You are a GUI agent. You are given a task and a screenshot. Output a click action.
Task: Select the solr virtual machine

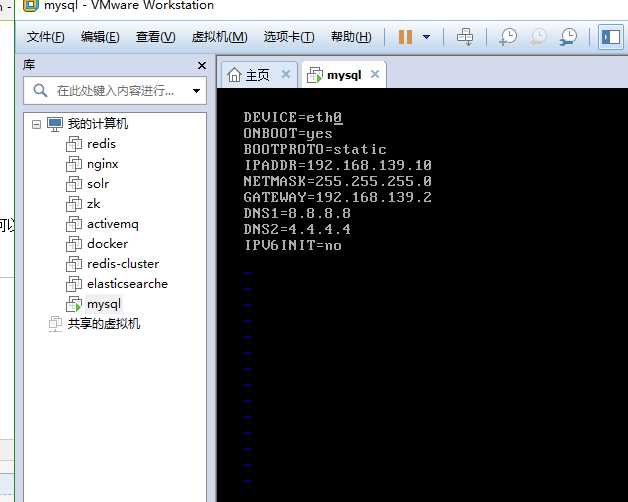[x=98, y=183]
